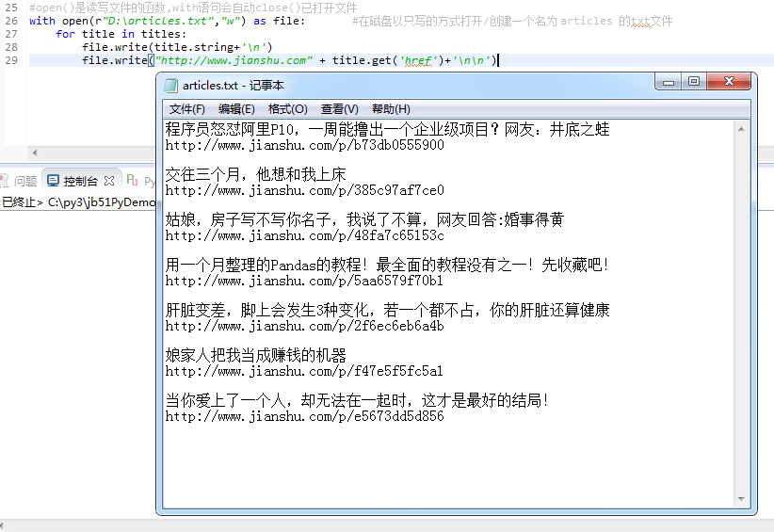
Task: Click the URL ending f47e5f5fc5a1
Action: click(304, 371)
